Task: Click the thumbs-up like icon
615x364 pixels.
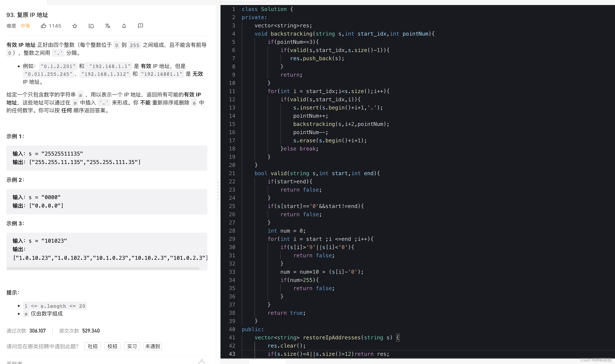Action: [43, 26]
